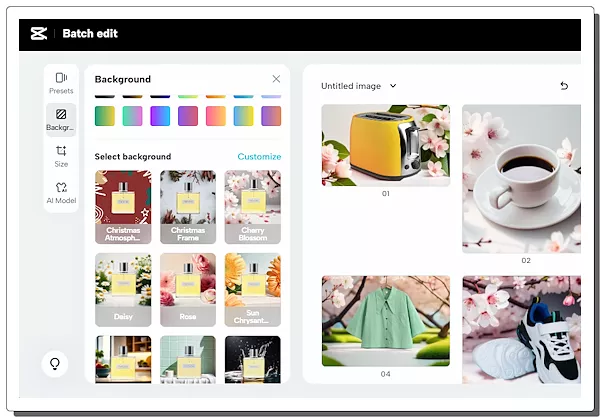
Task: Select the Christmas Frame background
Action: (x=188, y=207)
